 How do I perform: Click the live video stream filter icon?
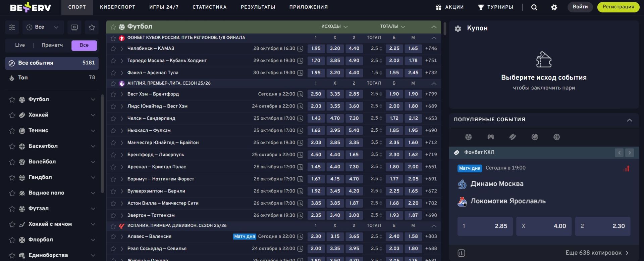tap(74, 28)
